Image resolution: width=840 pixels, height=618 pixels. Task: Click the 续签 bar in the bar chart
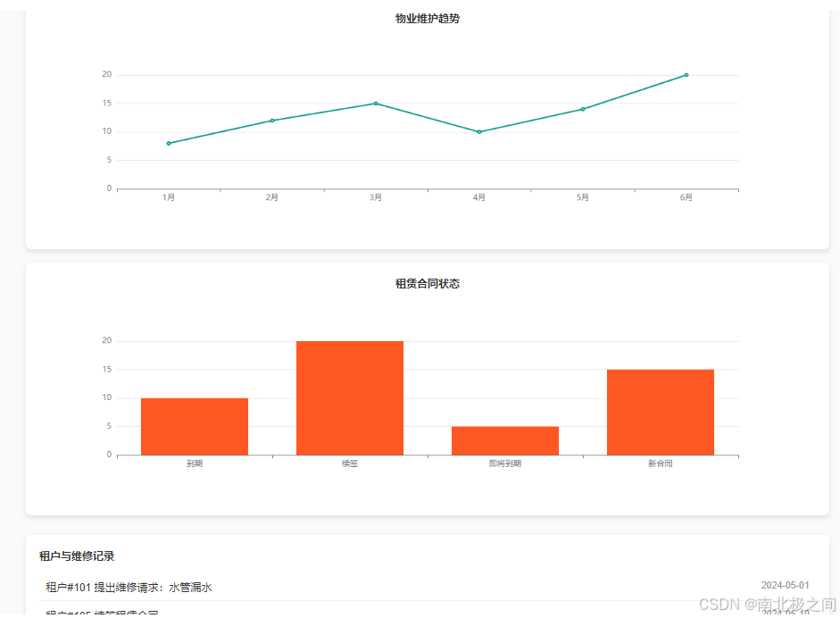coord(350,398)
